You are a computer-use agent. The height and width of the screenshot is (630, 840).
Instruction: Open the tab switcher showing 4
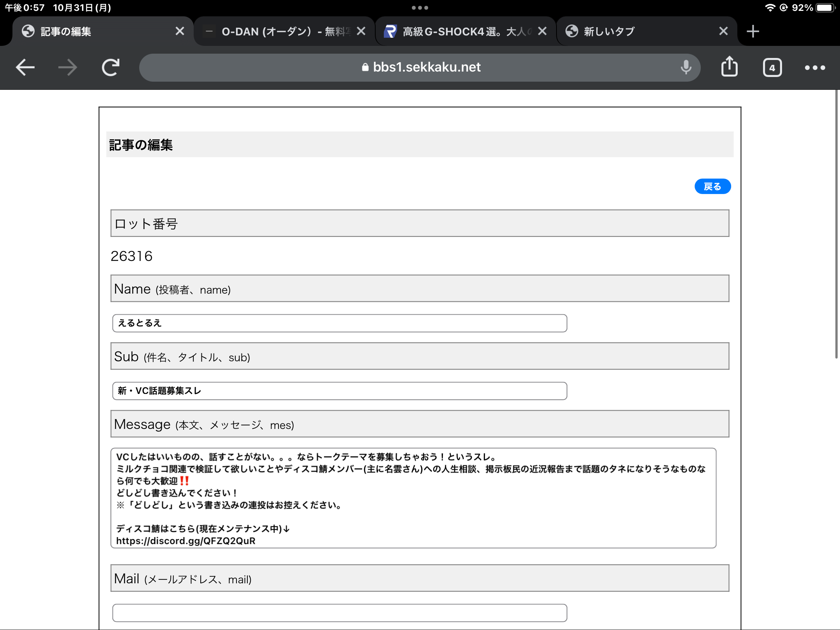click(772, 68)
